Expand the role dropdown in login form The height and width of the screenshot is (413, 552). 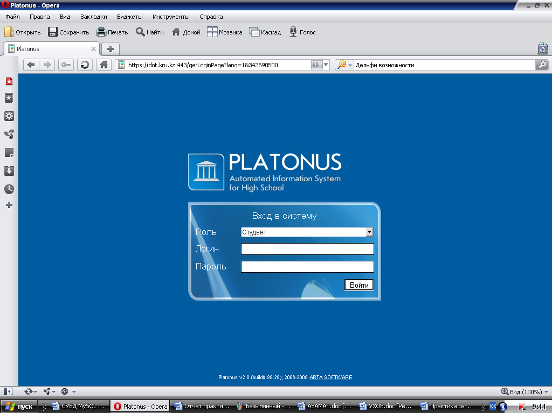pos(369,232)
